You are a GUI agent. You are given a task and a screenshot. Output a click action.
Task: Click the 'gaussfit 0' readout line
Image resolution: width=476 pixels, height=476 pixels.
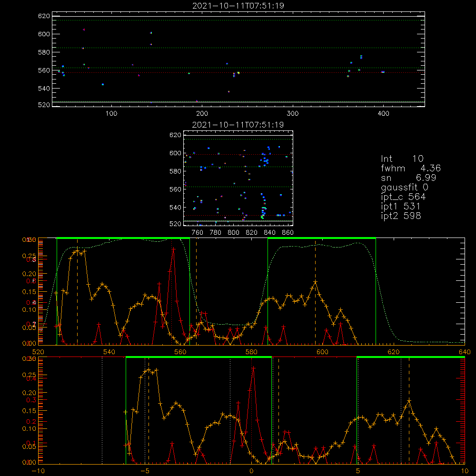click(x=404, y=187)
